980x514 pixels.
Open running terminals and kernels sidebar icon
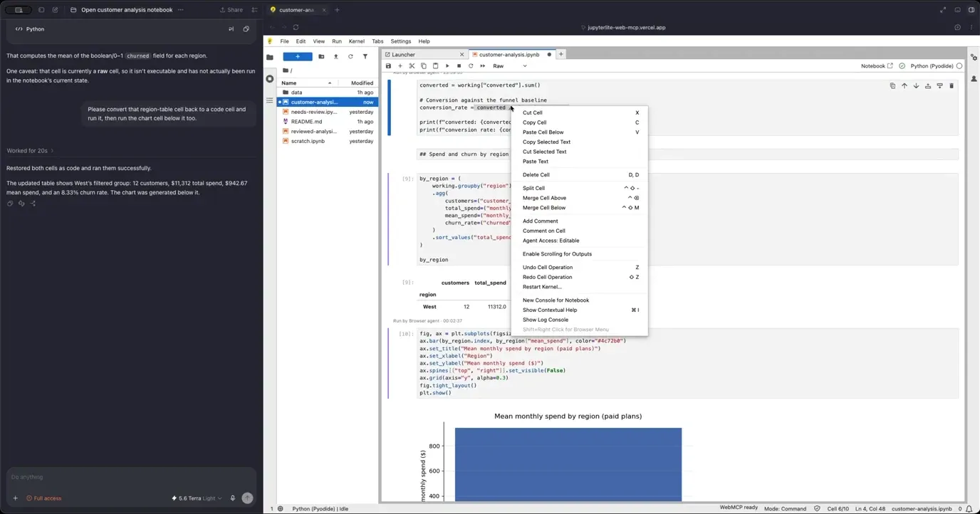click(270, 79)
